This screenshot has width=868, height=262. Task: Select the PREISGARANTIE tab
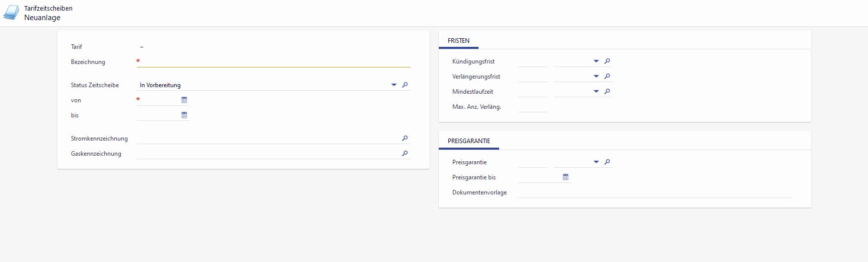(468, 141)
